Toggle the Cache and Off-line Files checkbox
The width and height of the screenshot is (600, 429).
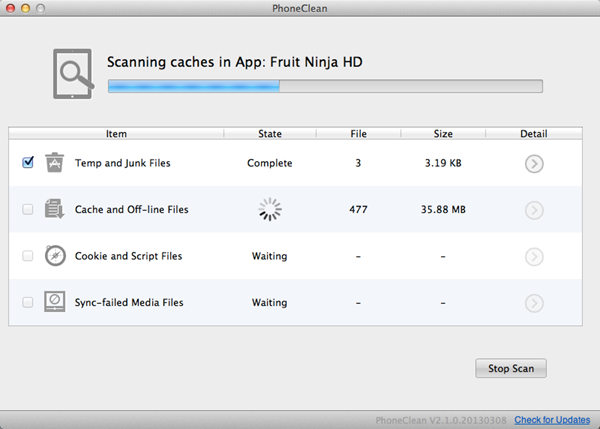[28, 210]
